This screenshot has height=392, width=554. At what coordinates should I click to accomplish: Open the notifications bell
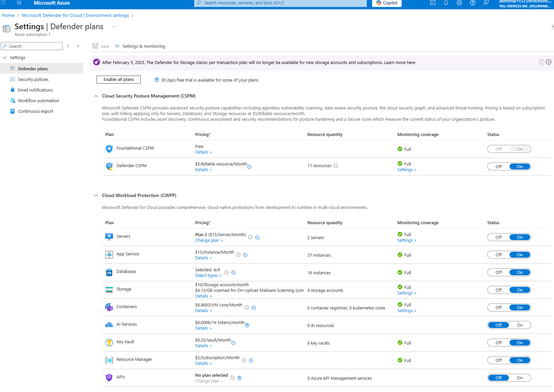446,3
